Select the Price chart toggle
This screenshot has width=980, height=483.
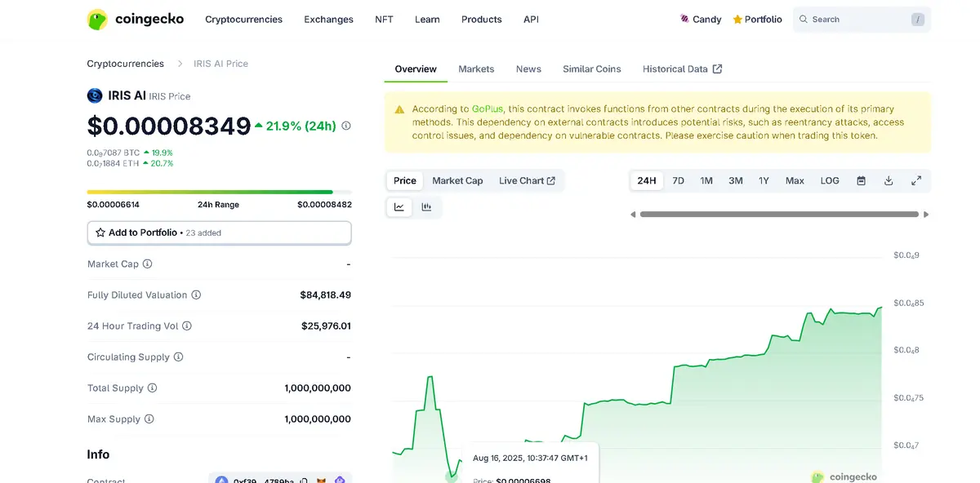[405, 180]
